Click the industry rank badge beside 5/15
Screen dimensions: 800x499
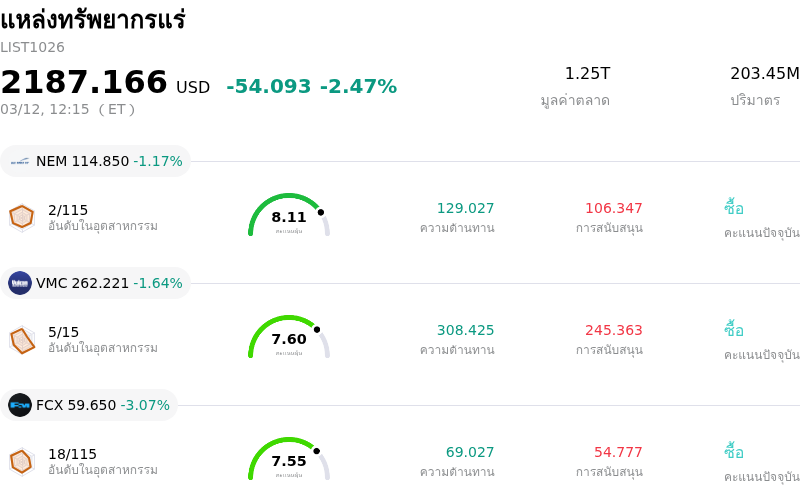22,339
